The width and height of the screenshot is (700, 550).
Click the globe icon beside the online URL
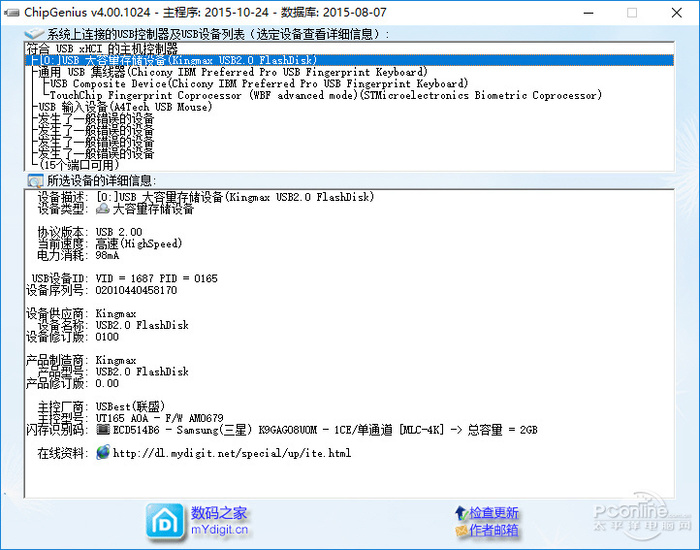point(102,453)
